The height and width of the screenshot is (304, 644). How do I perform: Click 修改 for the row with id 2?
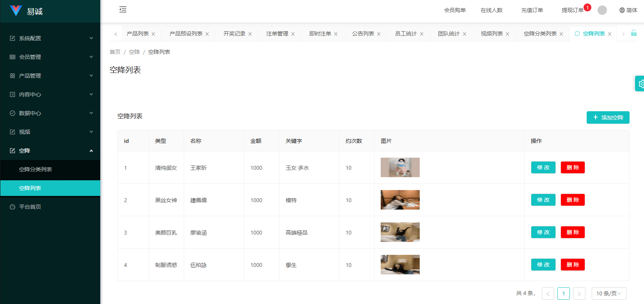tap(543, 200)
